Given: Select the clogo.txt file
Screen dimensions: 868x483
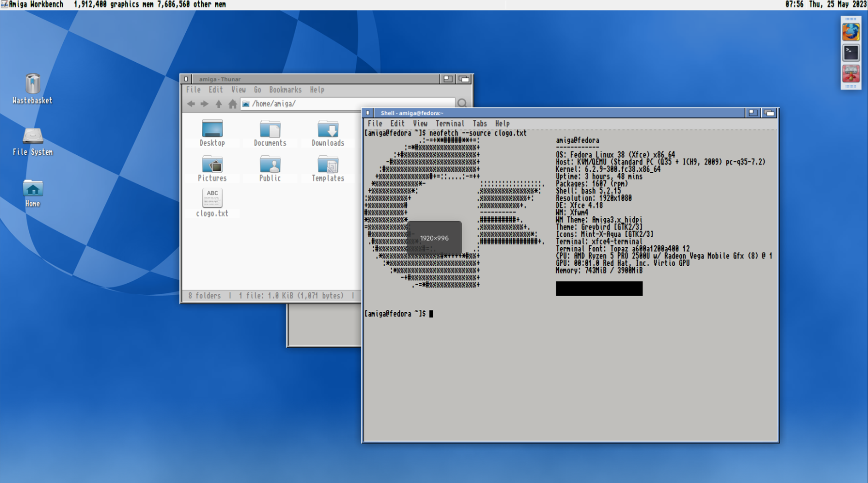Looking at the screenshot, I should coord(212,203).
